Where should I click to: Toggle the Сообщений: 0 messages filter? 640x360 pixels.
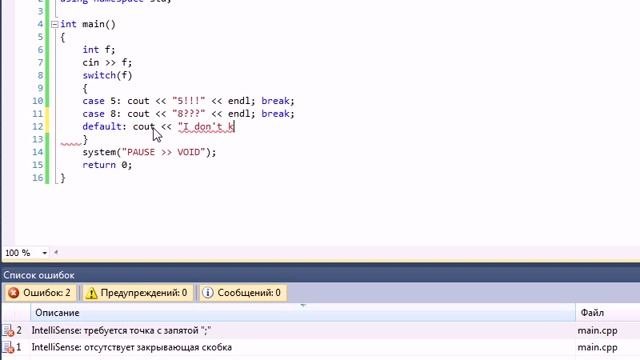click(x=243, y=293)
